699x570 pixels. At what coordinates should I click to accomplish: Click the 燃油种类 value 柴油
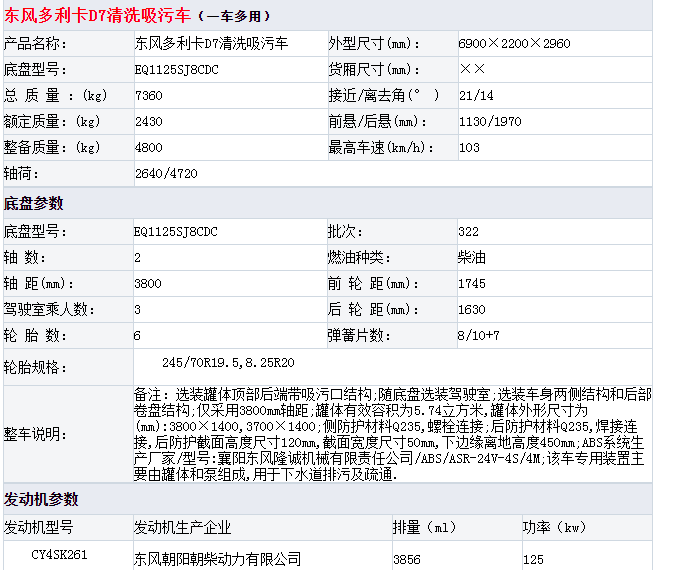(472, 258)
